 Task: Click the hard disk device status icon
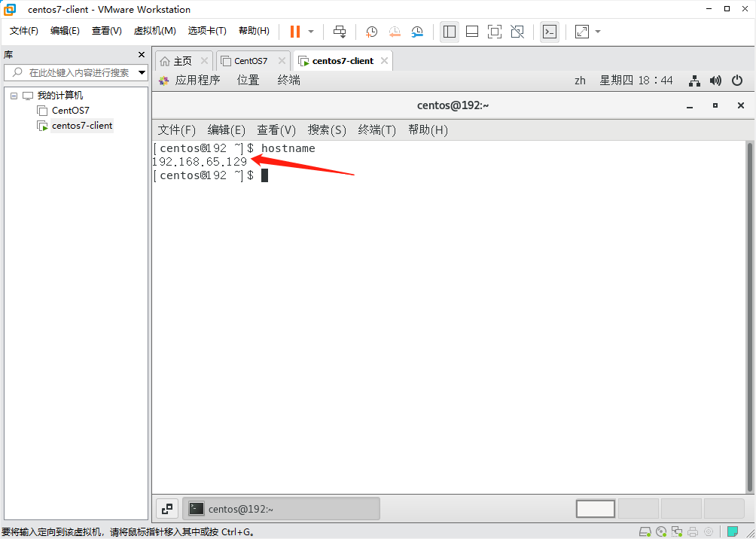tap(645, 532)
